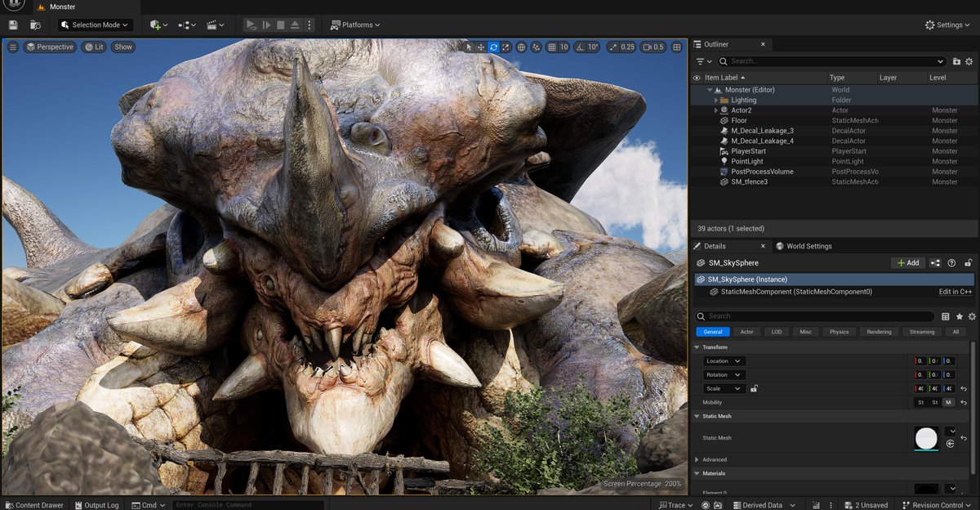980x510 pixels.
Task: Toggle world/local coordinate space globe
Action: coord(522,47)
